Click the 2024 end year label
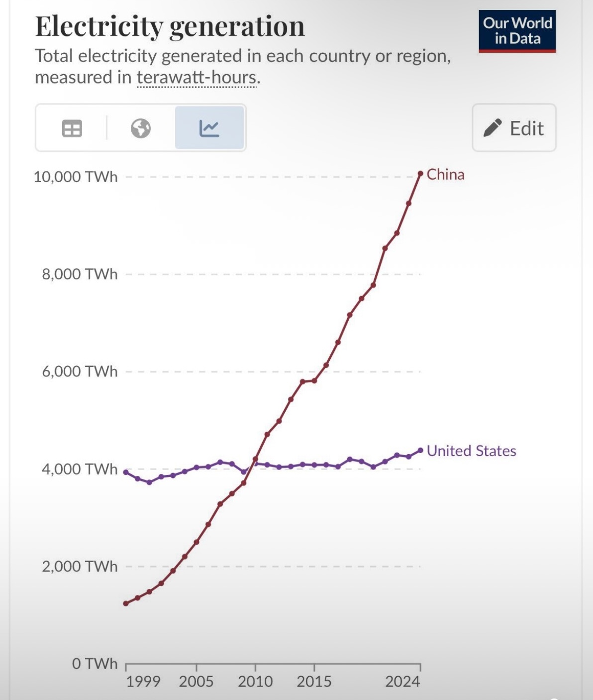This screenshot has width=593, height=700. (402, 681)
